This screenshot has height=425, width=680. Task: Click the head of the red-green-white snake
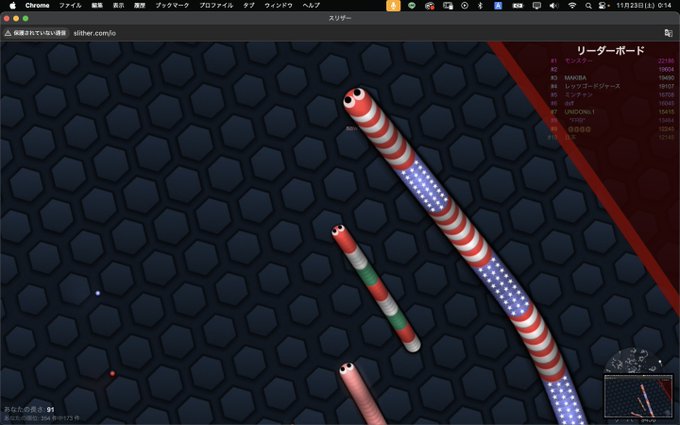point(339,230)
